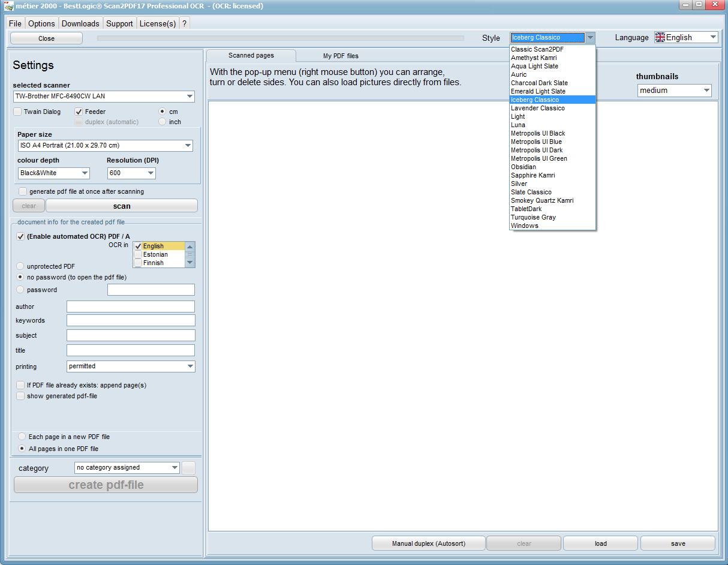Click the author input field
Screen dimensions: 728x565
(131, 306)
